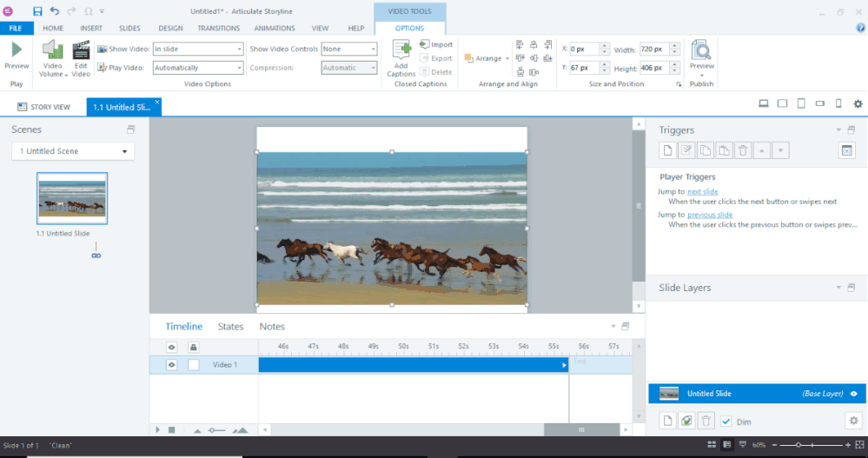This screenshot has width=868, height=458.
Task: Create a new trigger
Action: [667, 150]
